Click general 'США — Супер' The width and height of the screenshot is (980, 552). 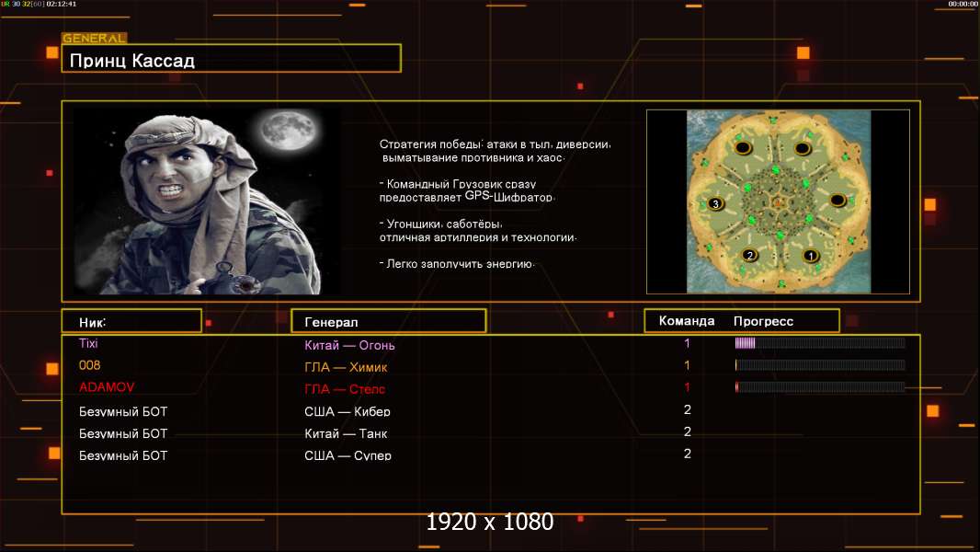(x=348, y=455)
